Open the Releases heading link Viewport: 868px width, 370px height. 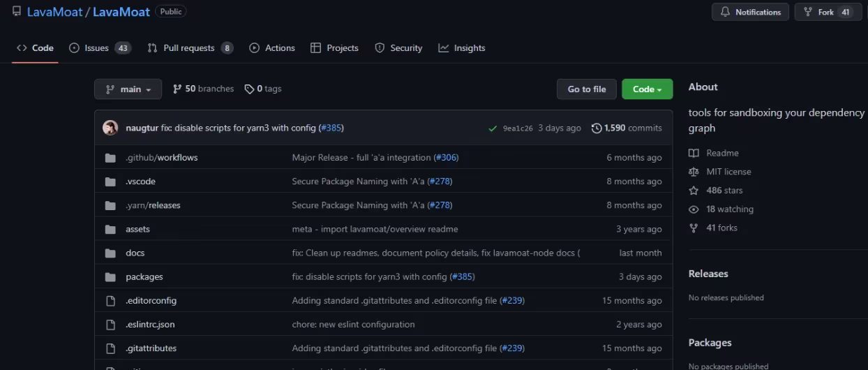[x=708, y=274]
